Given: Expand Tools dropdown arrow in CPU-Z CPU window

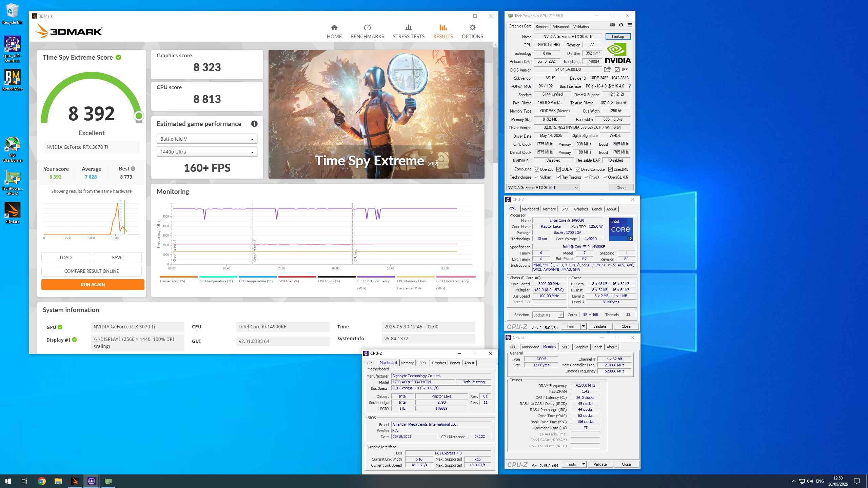Looking at the screenshot, I should 583,326.
